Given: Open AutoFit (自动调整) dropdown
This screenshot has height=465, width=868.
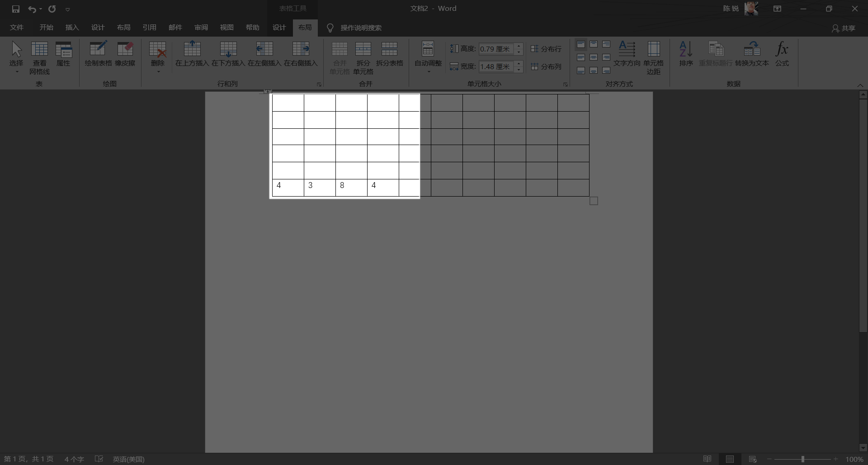Looking at the screenshot, I should [428, 57].
